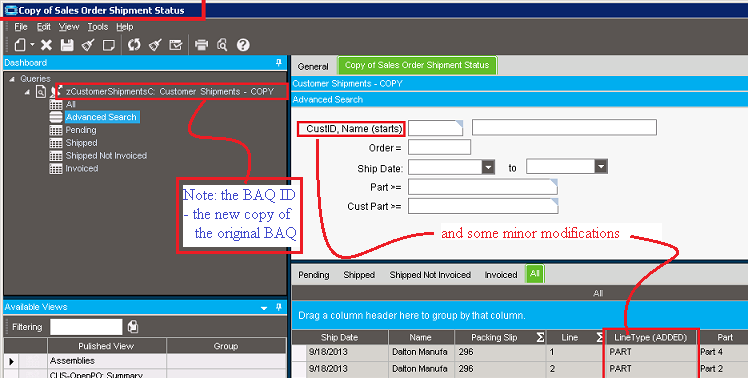This screenshot has height=378, width=748.
Task: Click the Refresh arrows toolbar icon
Action: tap(134, 45)
